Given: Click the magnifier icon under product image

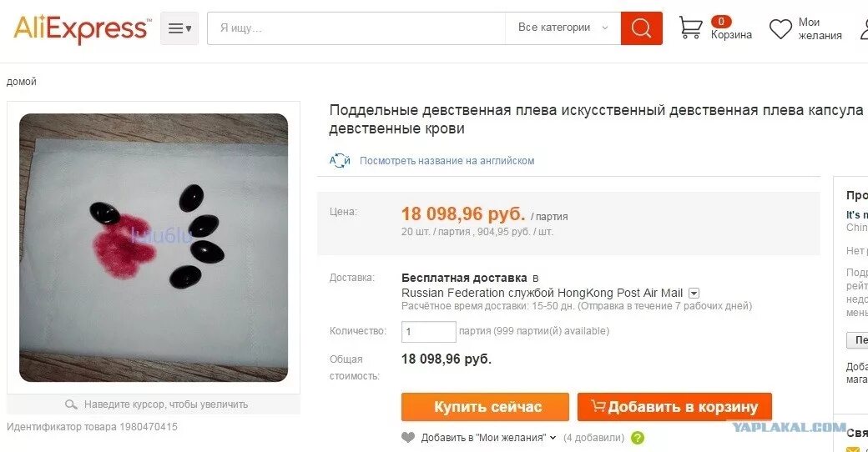Looking at the screenshot, I should tap(71, 404).
